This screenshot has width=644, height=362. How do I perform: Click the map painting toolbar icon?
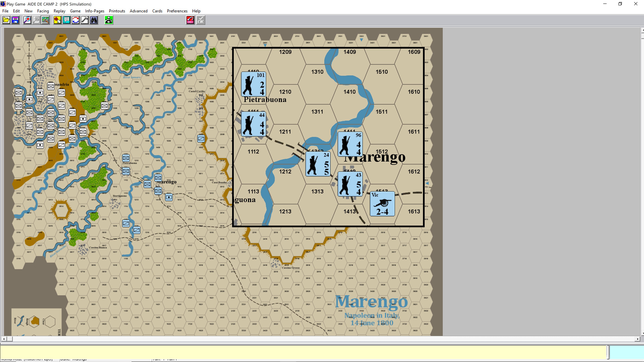click(x=45, y=20)
